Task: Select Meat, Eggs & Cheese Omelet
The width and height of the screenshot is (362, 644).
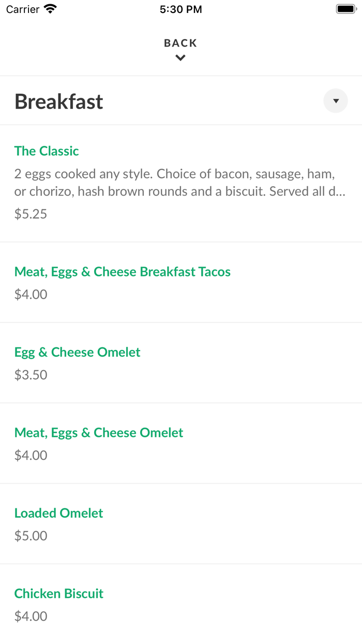Action: click(x=98, y=432)
